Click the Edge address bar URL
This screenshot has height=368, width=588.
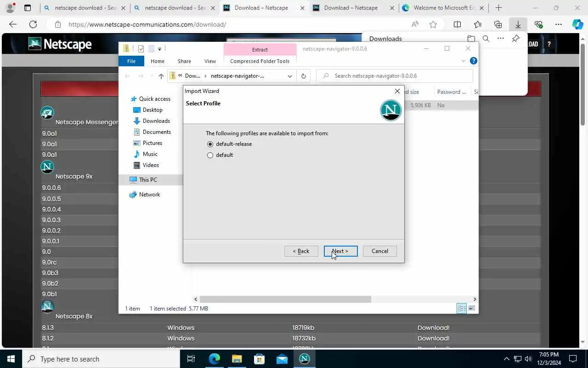point(147,24)
